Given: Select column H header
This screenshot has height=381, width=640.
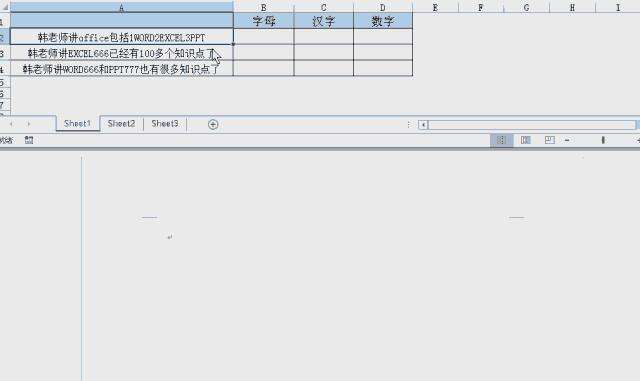Looking at the screenshot, I should (x=572, y=7).
